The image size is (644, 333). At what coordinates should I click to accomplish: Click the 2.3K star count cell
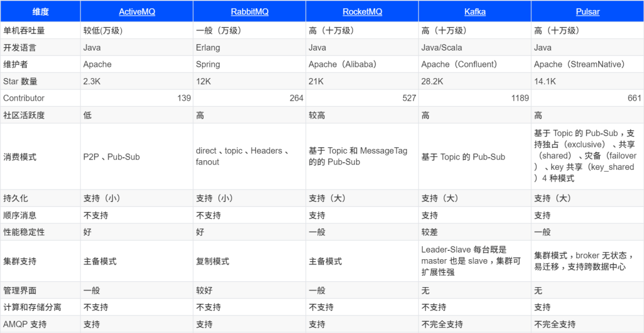tap(137, 82)
